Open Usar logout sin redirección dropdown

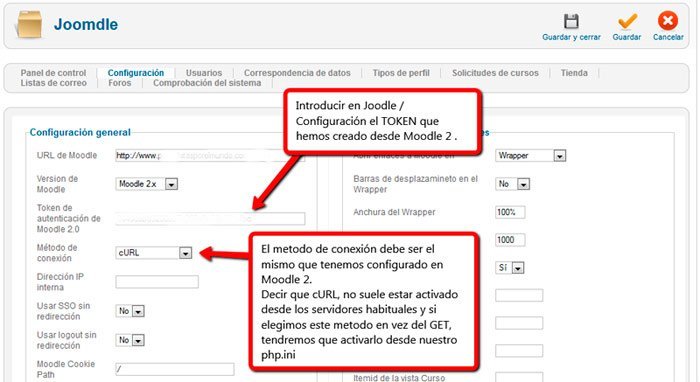[130, 340]
